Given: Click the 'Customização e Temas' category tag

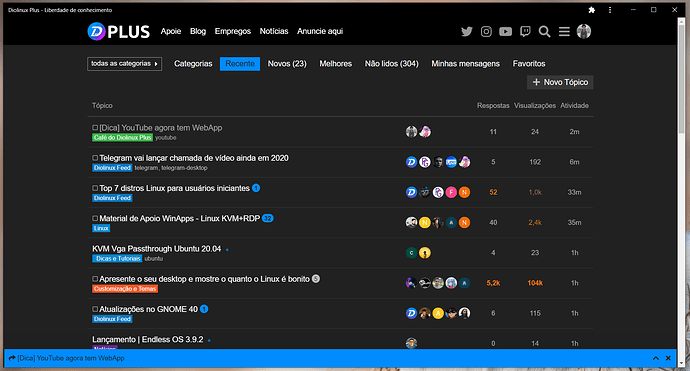Looking at the screenshot, I should point(125,289).
